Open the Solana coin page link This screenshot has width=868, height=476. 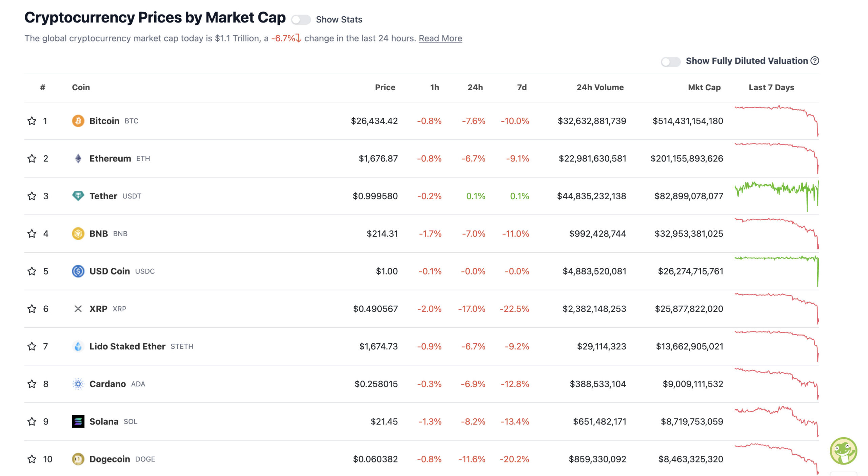click(x=104, y=422)
